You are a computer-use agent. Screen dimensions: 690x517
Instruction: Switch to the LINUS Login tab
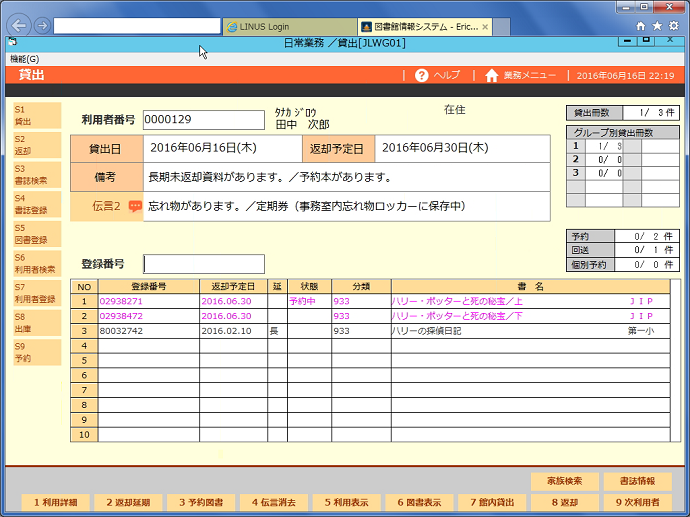click(290, 27)
